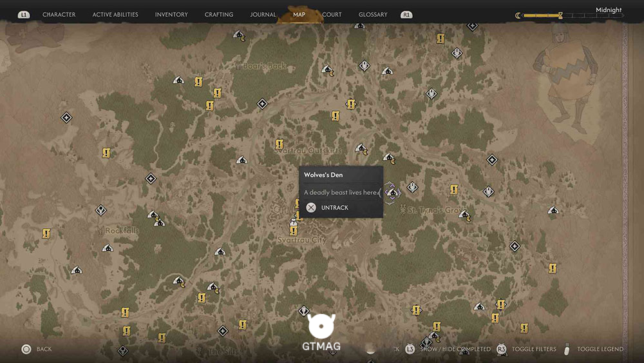Click the Svartrau Outskirts map label
The image size is (644, 363).
[x=308, y=150]
